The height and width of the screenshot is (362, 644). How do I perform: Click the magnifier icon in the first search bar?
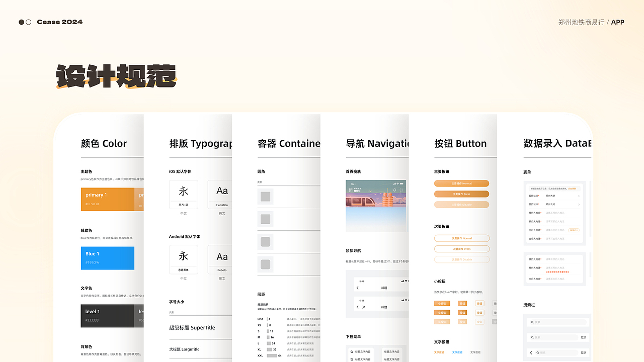pyautogui.click(x=532, y=322)
